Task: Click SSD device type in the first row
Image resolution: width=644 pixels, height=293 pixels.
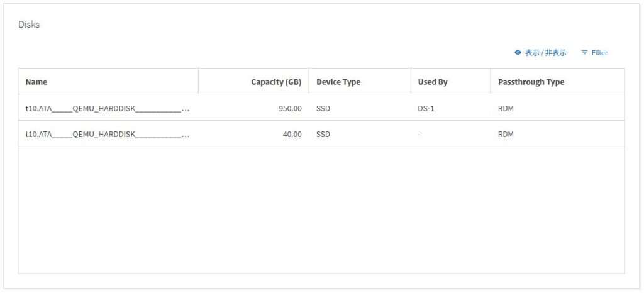Action: pyautogui.click(x=323, y=109)
